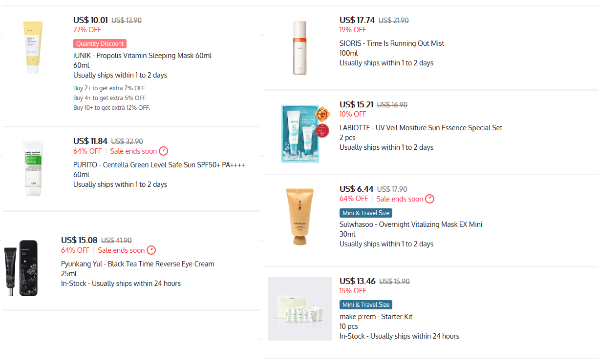Viewport: 598px width, 364px height.
Task: Click the Pyunkang Yul sale clock icon
Action: point(151,250)
